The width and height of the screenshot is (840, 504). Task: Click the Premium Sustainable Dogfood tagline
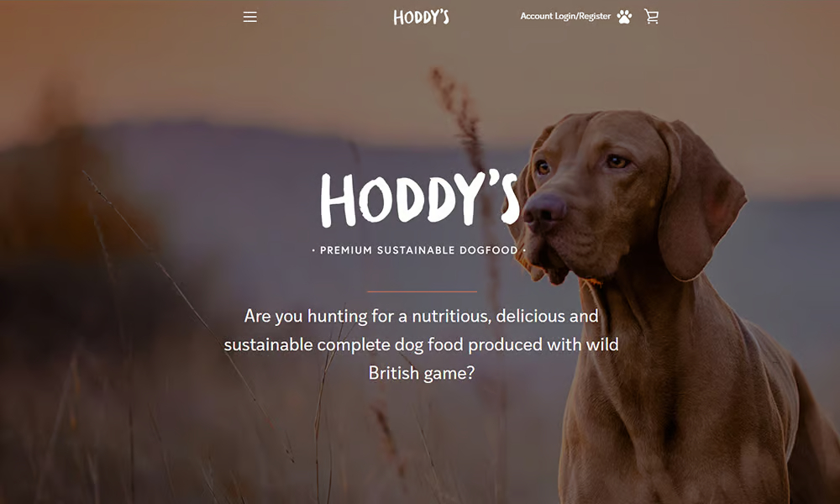click(419, 250)
